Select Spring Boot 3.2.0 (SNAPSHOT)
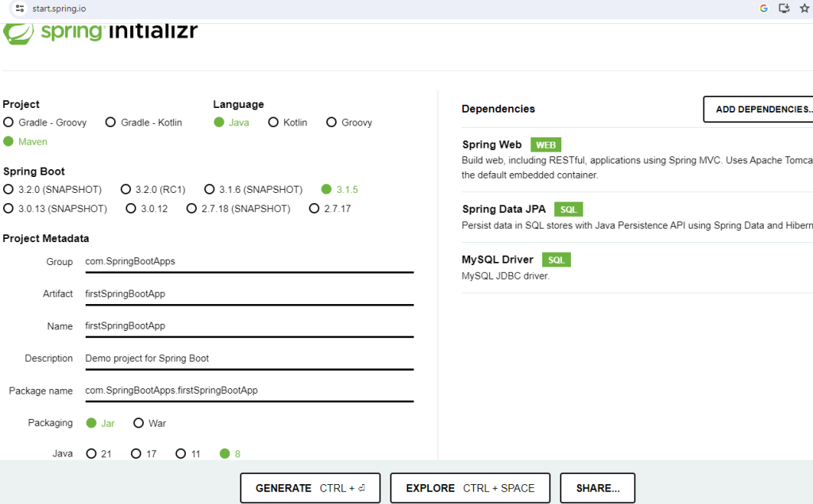The width and height of the screenshot is (813, 504). (x=52, y=189)
